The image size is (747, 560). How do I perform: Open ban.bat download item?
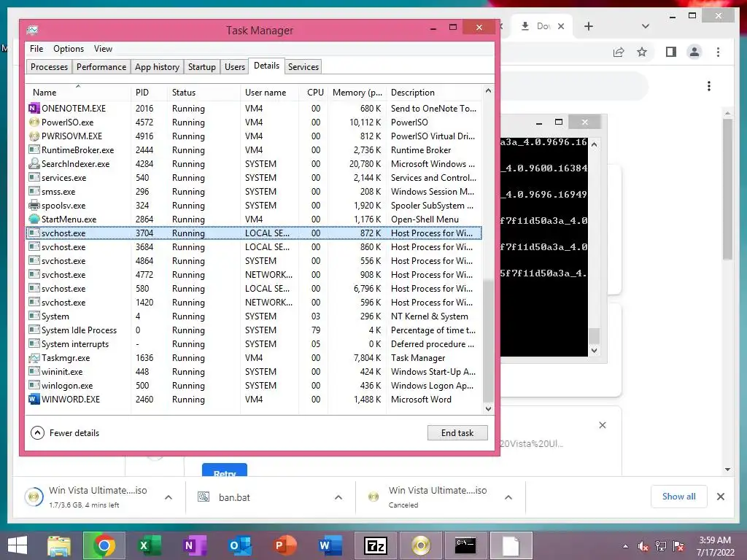(x=234, y=497)
